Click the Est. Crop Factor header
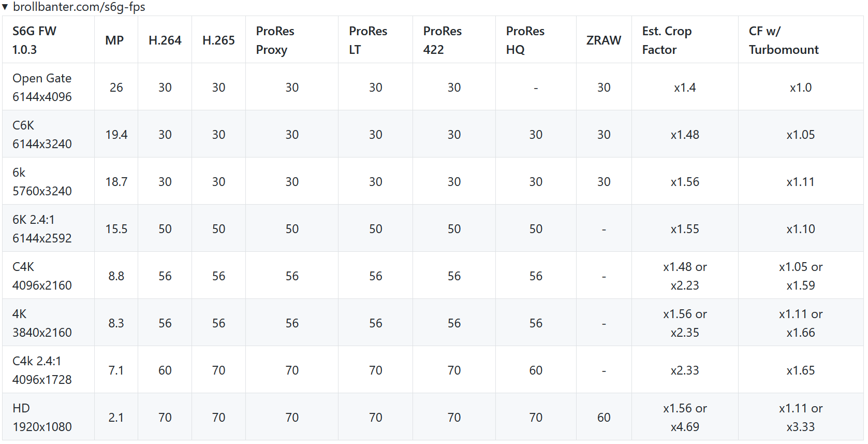Viewport: 868px width, 444px height. [x=667, y=40]
